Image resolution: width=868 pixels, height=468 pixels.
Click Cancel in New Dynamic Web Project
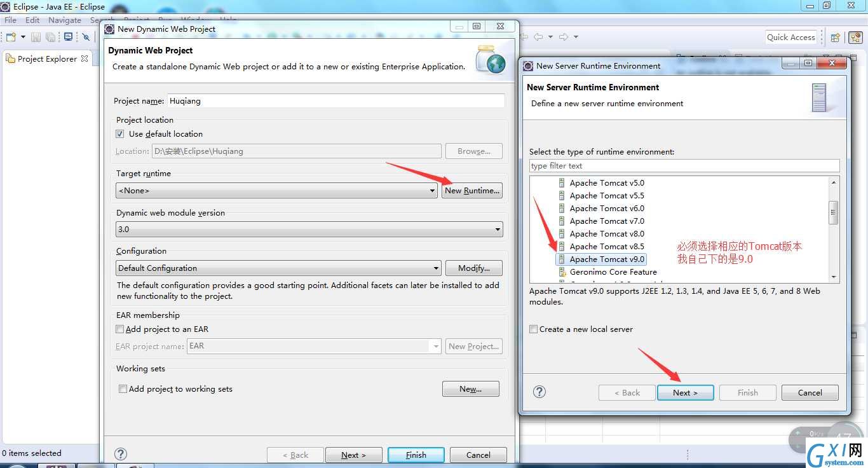point(478,455)
